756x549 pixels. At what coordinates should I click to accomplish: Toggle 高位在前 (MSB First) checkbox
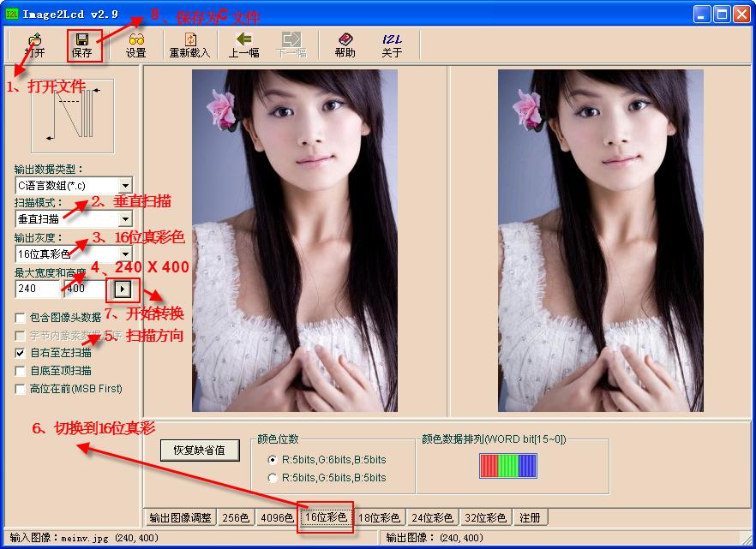[21, 389]
